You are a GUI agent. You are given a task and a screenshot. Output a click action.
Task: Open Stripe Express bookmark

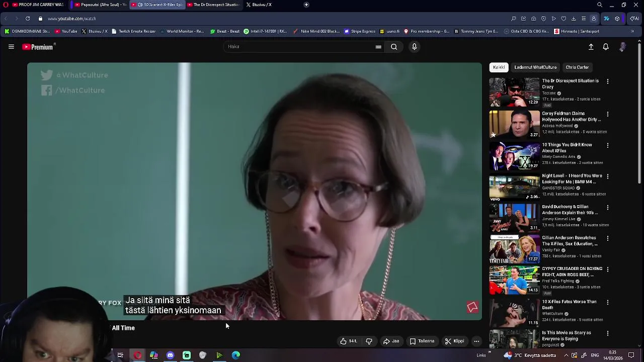point(360,31)
